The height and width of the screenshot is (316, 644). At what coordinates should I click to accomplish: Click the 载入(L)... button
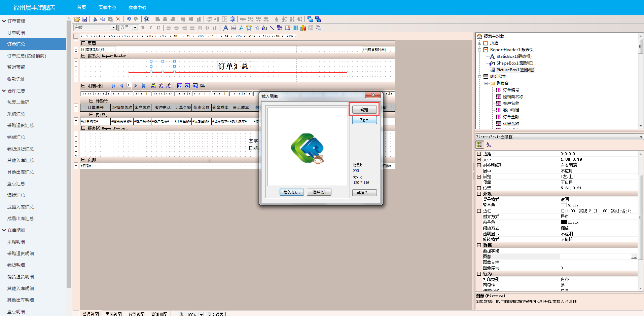tap(291, 192)
